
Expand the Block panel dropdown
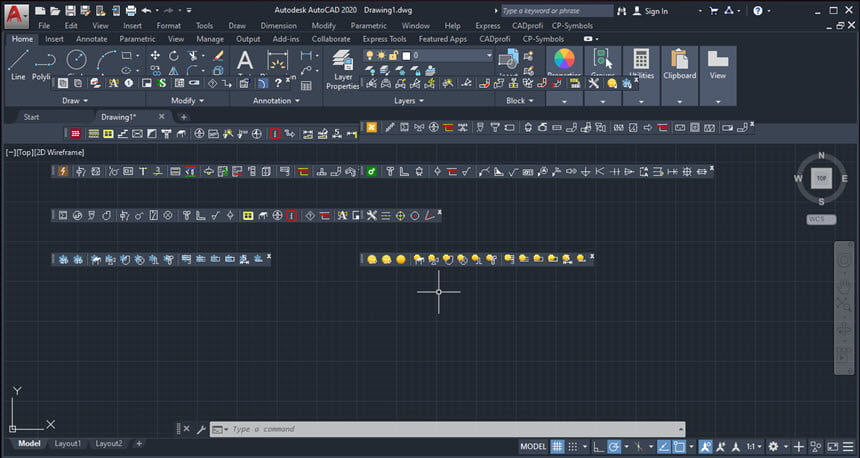pos(520,100)
